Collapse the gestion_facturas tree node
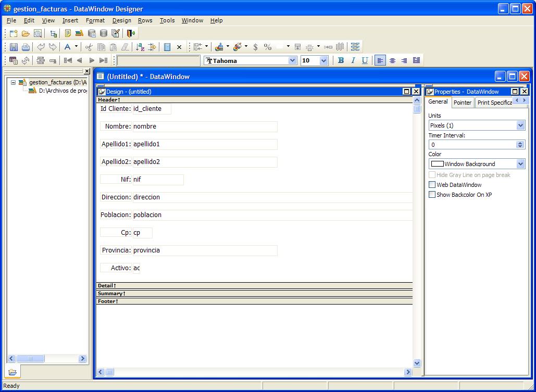Image resolution: width=536 pixels, height=392 pixels. tap(14, 82)
